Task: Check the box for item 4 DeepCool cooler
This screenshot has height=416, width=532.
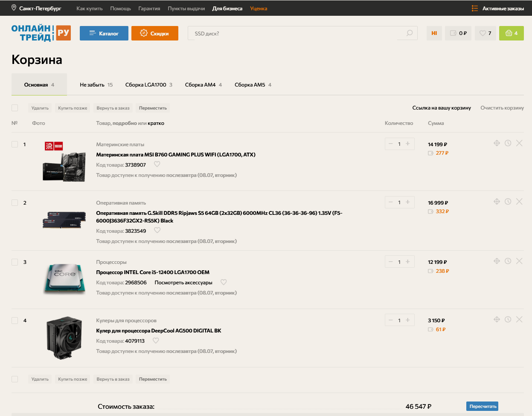Action: point(15,320)
